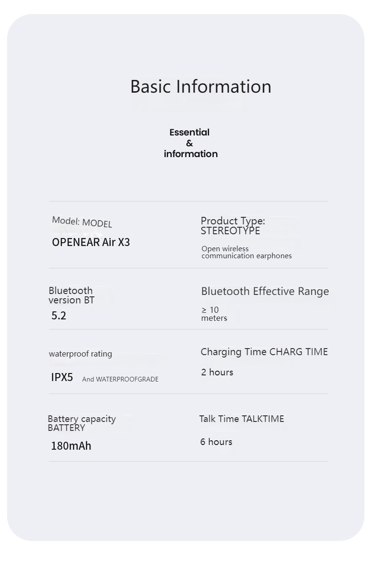Viewport: 372px width, 588px height.
Task: Click the Product Type: STEREOTYPE label
Action: click(x=233, y=226)
